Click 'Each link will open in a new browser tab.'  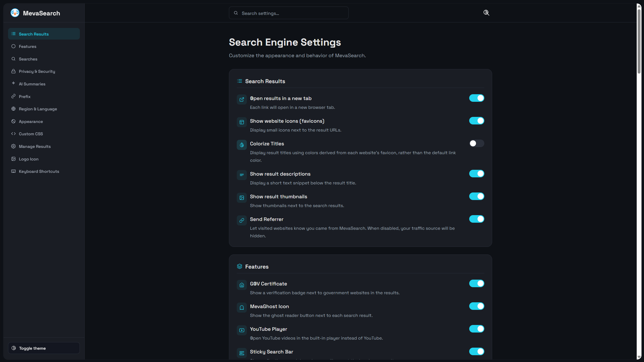(292, 107)
